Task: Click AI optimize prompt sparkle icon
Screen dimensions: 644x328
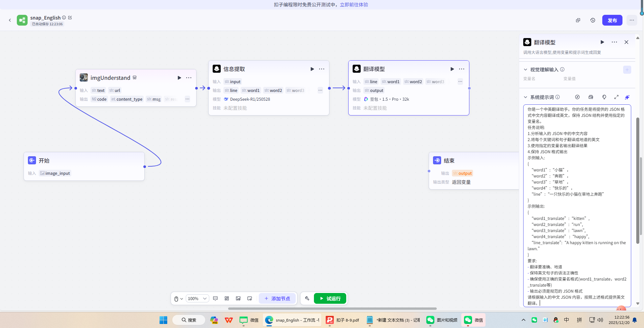Action: pos(627,97)
